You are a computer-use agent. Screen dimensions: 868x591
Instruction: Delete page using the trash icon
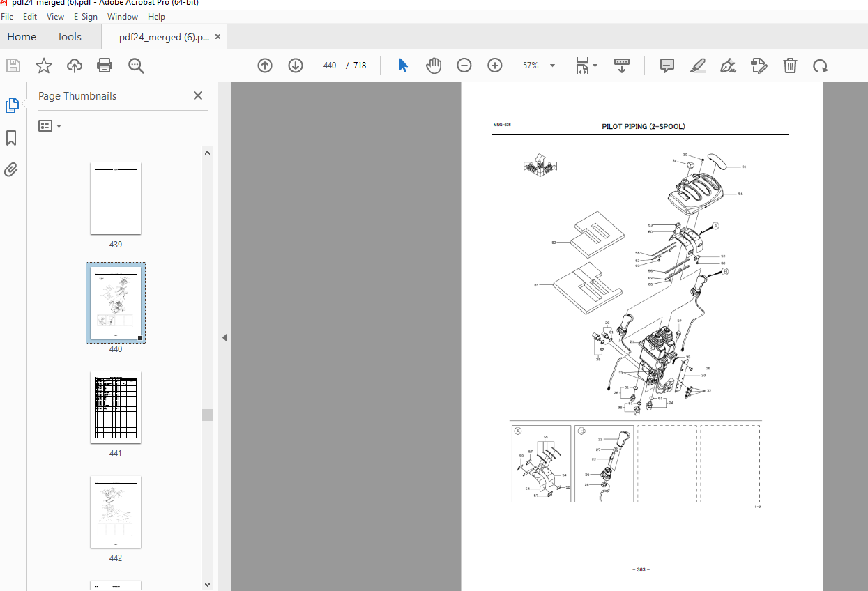tap(790, 66)
